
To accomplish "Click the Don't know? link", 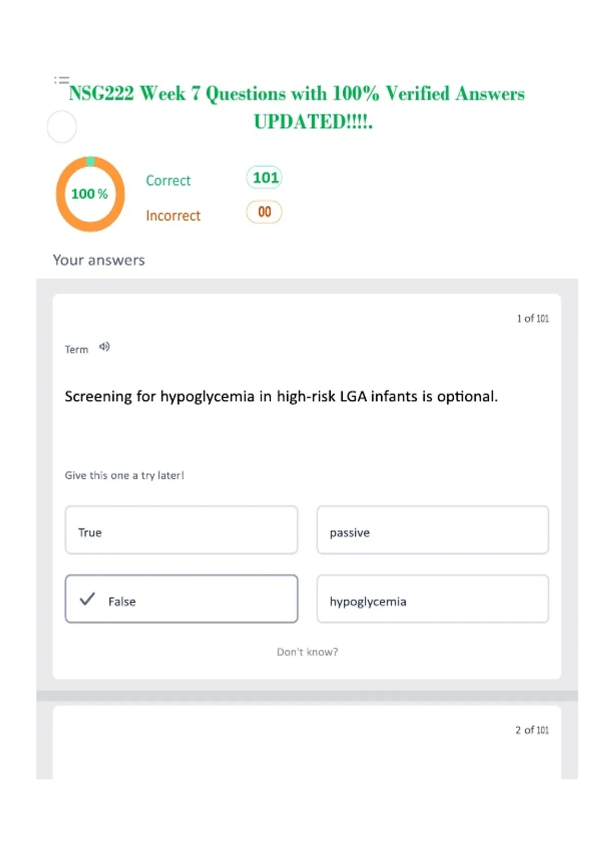I will click(308, 652).
